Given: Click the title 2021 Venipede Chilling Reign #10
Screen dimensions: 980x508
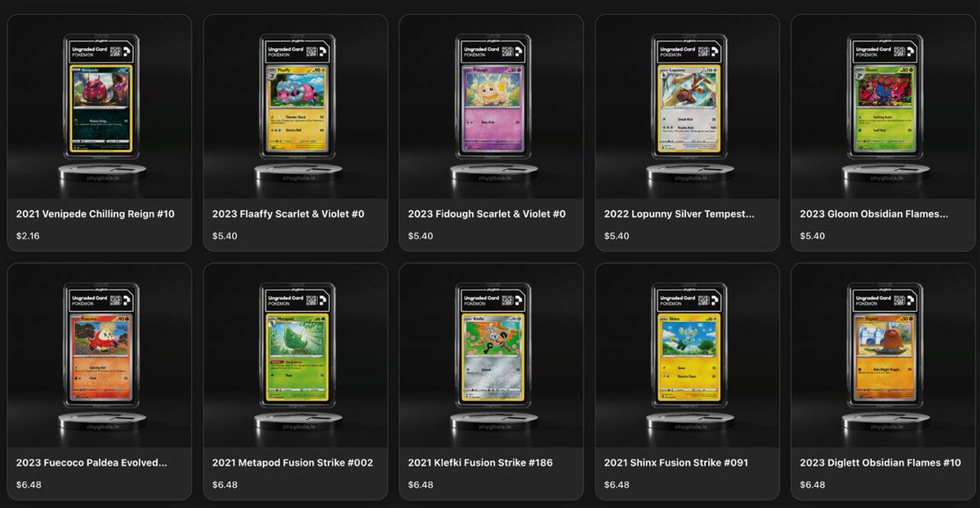Looking at the screenshot, I should [96, 214].
